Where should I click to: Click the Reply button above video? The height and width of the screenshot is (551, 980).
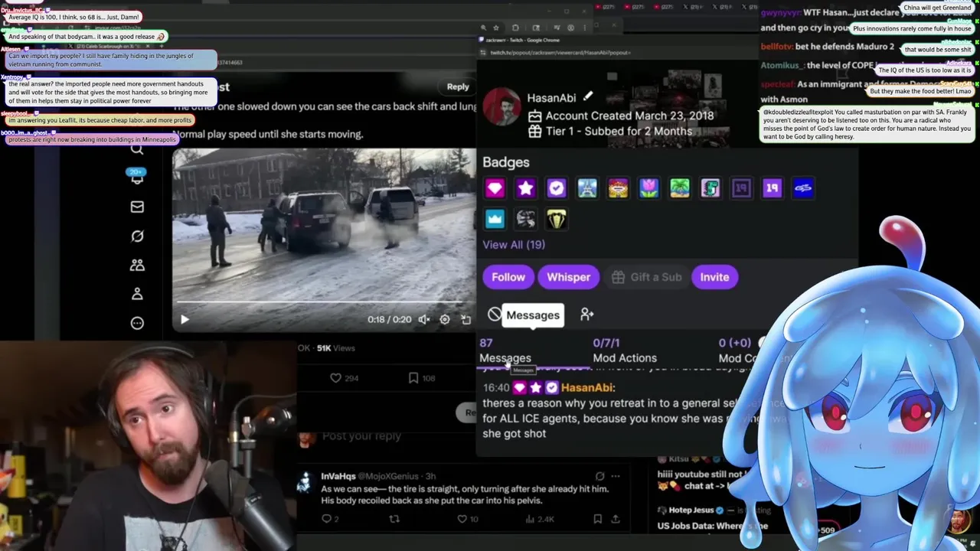(x=458, y=86)
